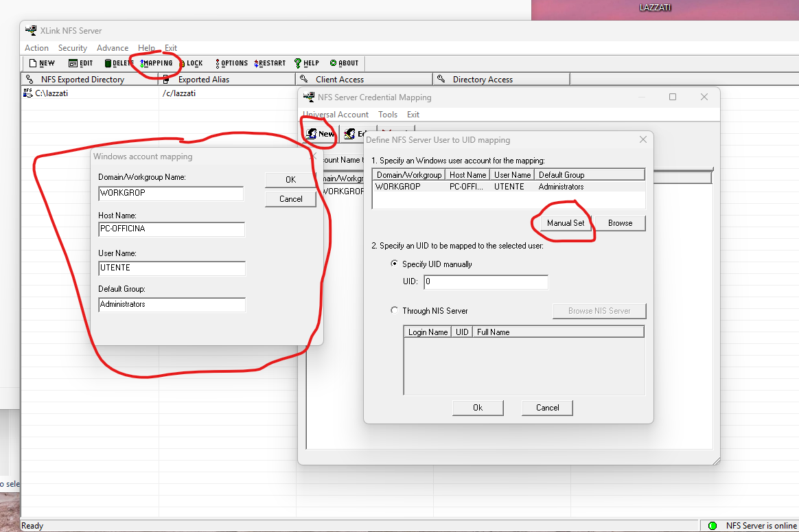The height and width of the screenshot is (532, 799).
Task: Click OK in Windows account mapping dialog
Action: 290,179
